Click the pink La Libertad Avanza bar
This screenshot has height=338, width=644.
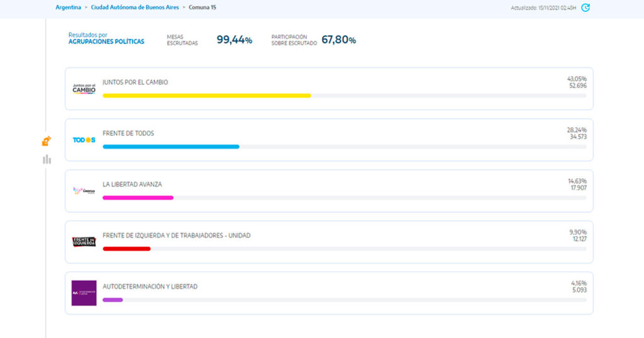pos(138,198)
